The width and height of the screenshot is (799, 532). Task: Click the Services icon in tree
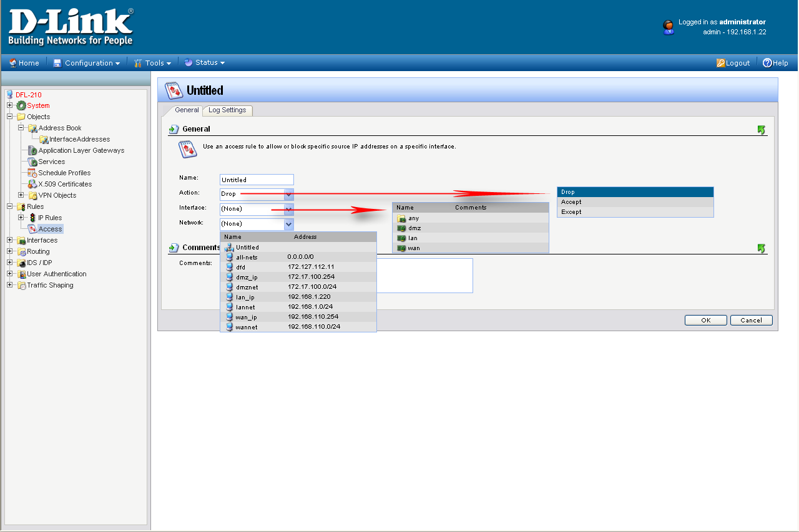(32, 162)
